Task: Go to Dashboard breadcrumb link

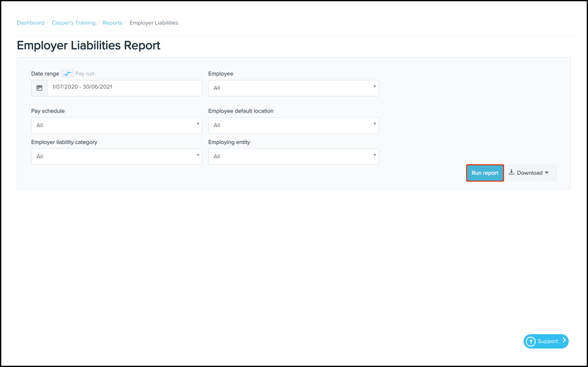Action: 31,23
